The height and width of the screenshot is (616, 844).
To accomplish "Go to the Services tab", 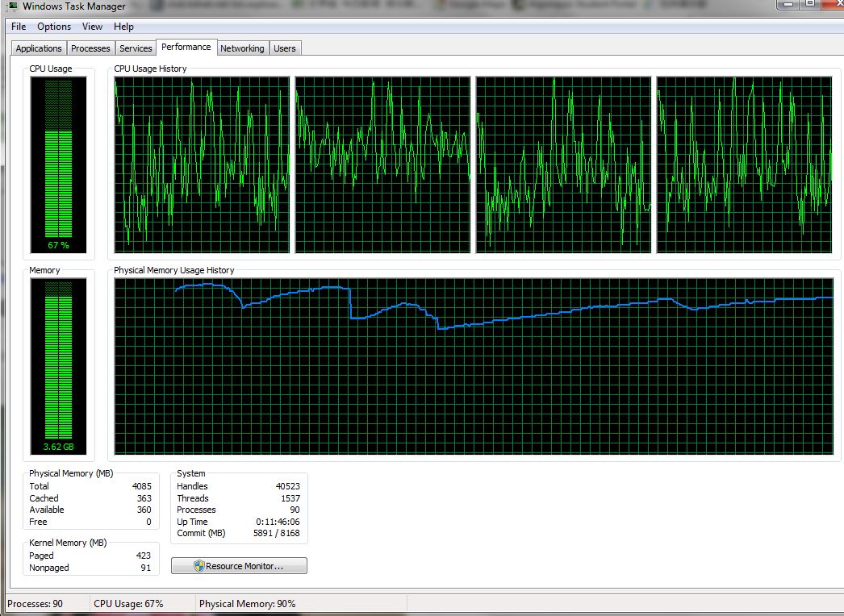I will [x=136, y=48].
